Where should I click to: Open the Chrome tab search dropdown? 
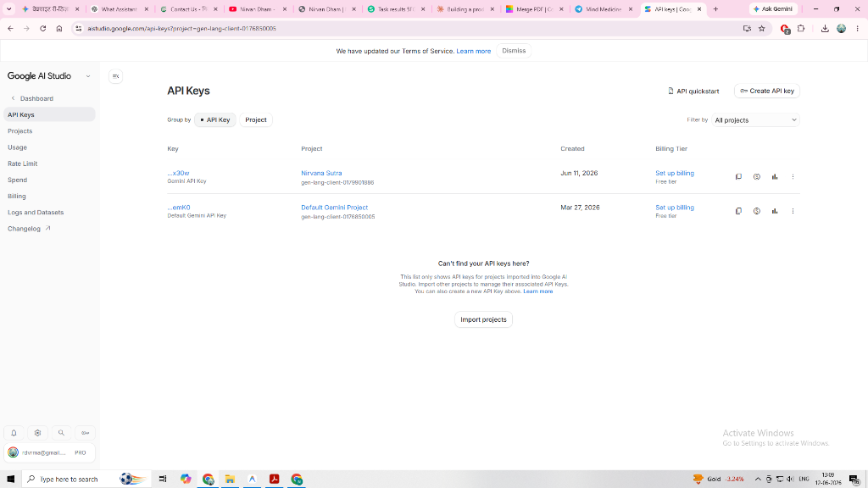click(x=8, y=8)
